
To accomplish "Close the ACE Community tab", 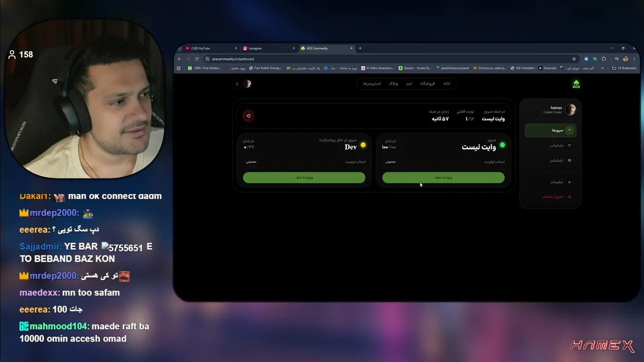I will point(352,48).
